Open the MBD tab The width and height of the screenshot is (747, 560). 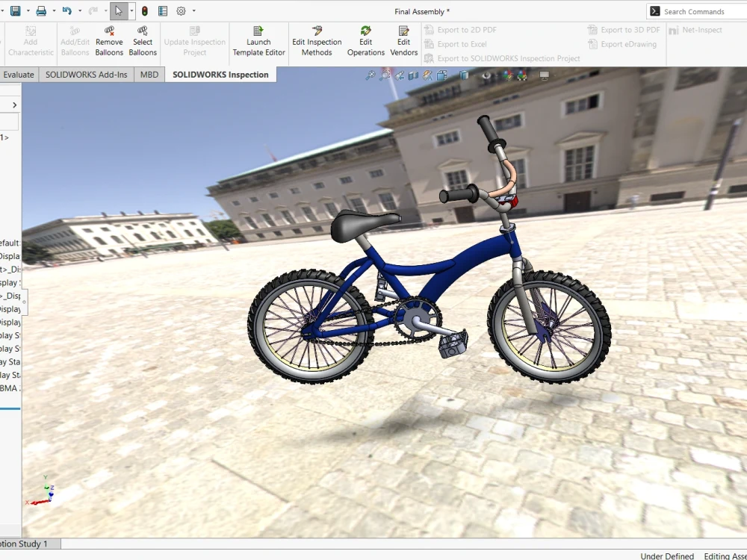[x=149, y=74]
